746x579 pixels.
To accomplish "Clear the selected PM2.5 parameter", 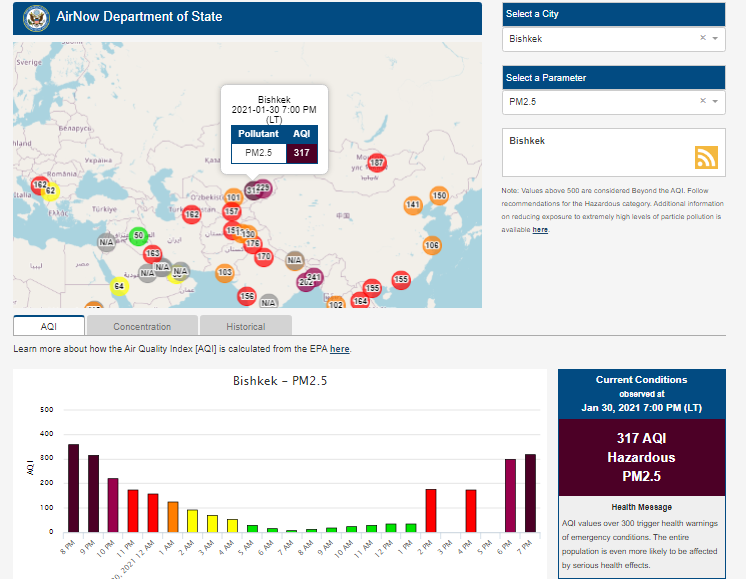I will point(702,101).
